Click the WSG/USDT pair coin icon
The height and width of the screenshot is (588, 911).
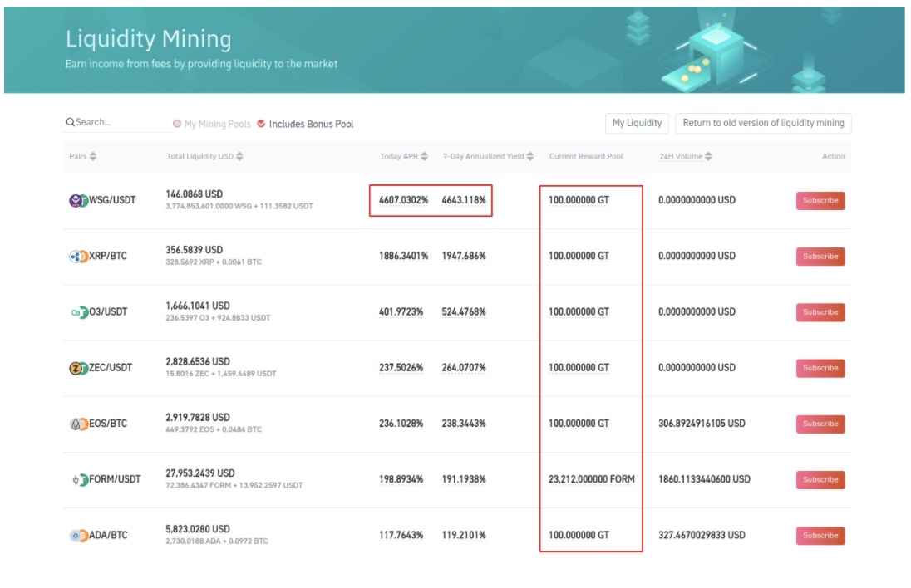click(78, 201)
